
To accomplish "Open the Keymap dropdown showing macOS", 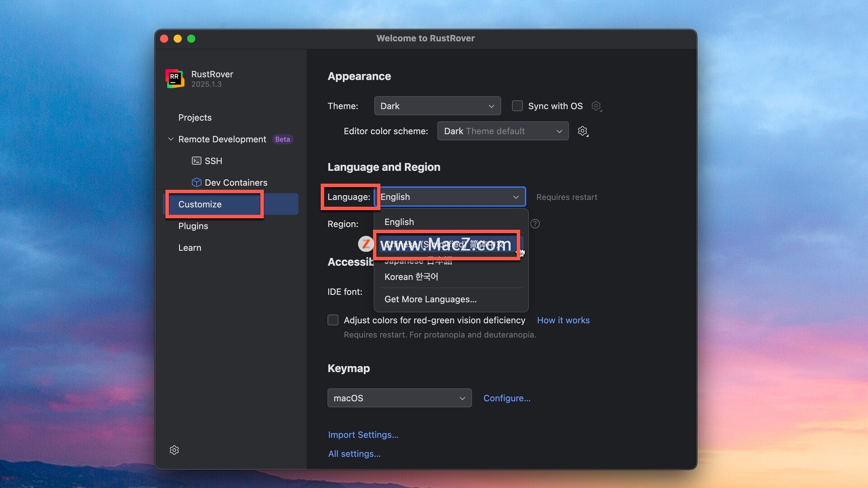I will point(399,398).
